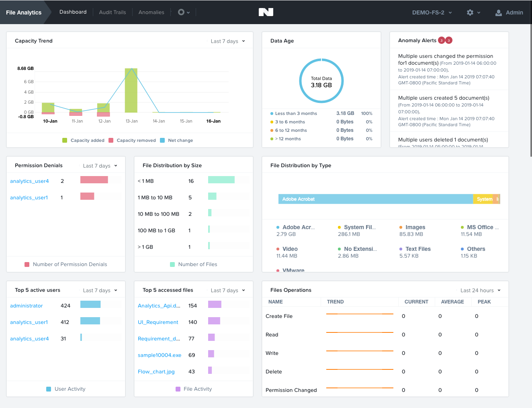Click the first red anomaly count badge
Screen dimensions: 532x408
click(x=441, y=40)
